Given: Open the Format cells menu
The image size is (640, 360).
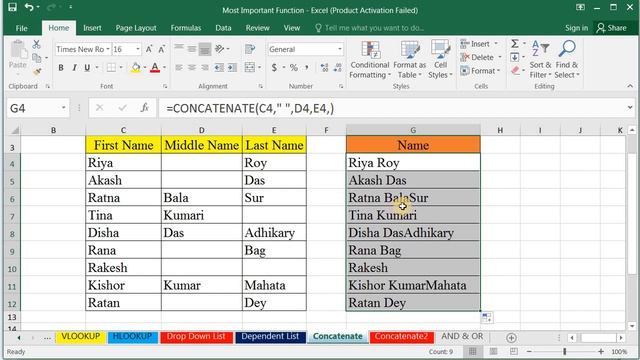Looking at the screenshot, I should 480,71.
